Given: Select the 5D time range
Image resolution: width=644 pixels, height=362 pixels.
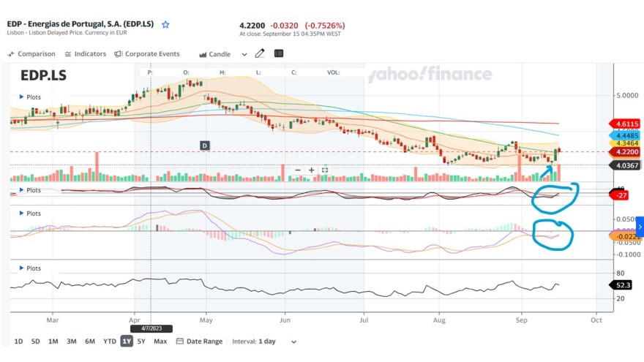Looking at the screenshot, I should (x=36, y=341).
